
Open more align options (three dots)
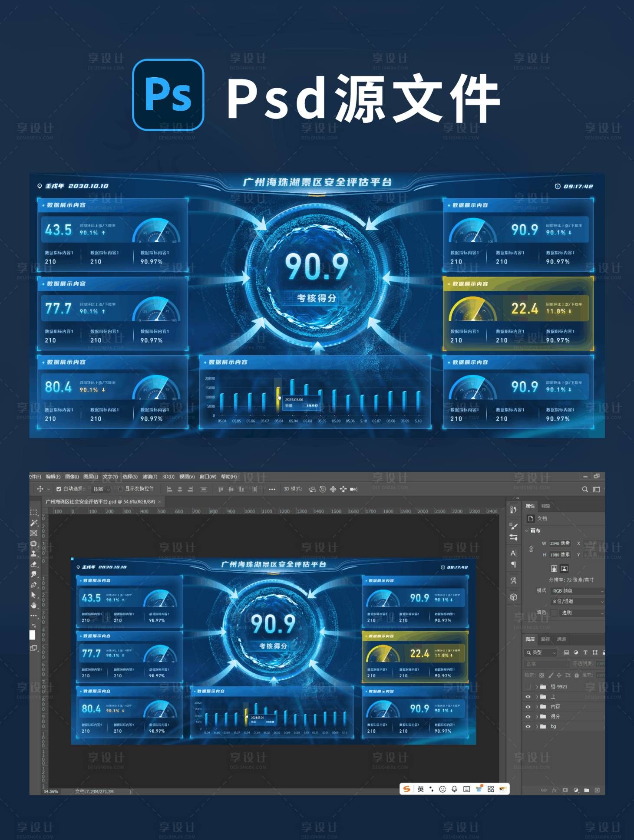(272, 489)
